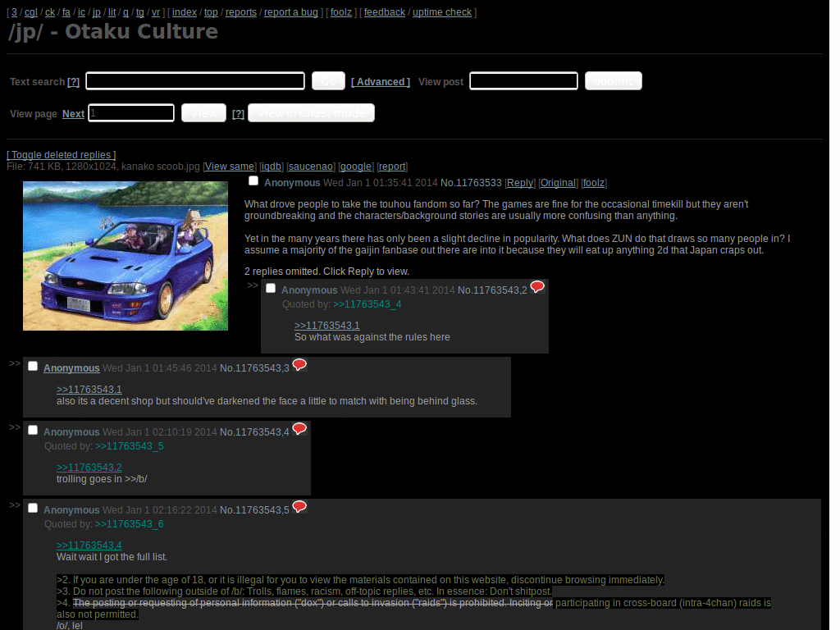Open the /3/ board link
840x630 pixels.
[15, 12]
